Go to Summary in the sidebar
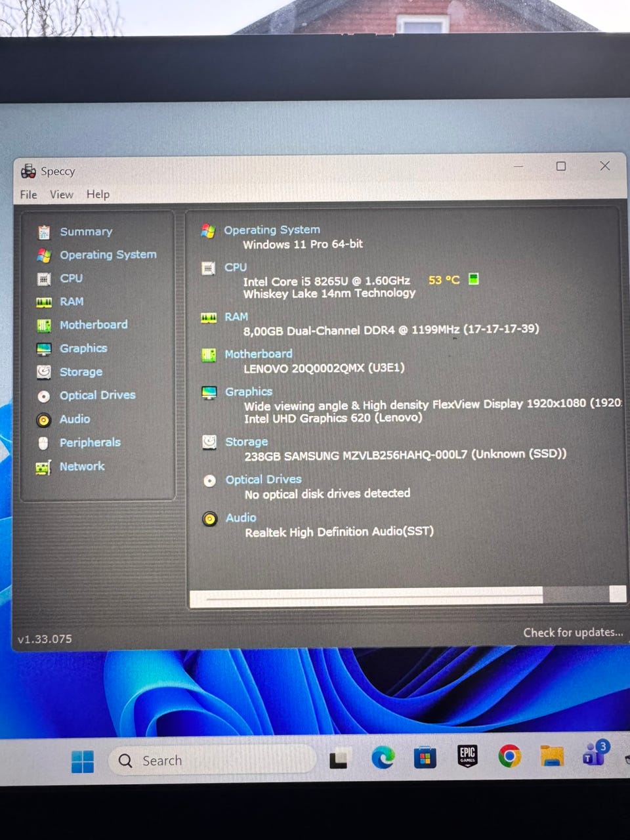 tap(86, 232)
